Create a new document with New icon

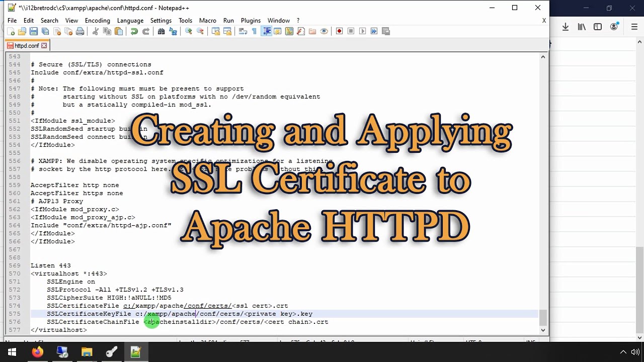pos(11,31)
